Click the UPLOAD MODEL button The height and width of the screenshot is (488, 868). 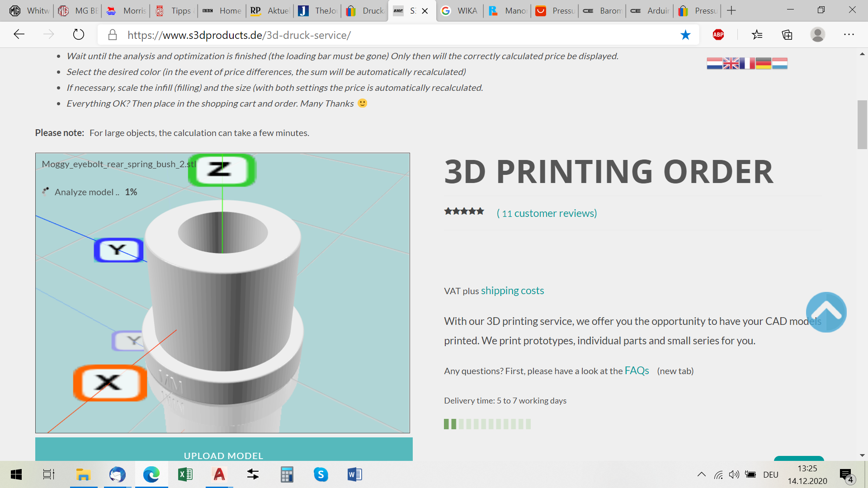click(224, 449)
